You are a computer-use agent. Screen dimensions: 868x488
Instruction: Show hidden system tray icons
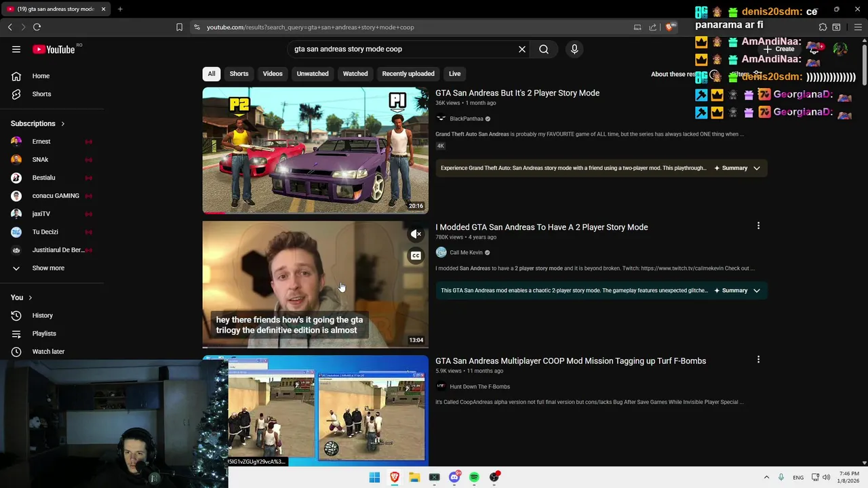click(766, 477)
